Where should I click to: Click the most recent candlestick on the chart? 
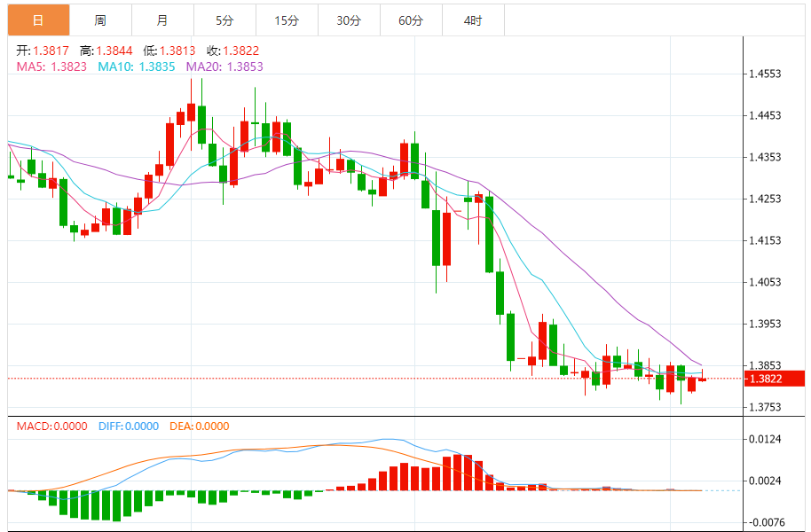pyautogui.click(x=702, y=379)
